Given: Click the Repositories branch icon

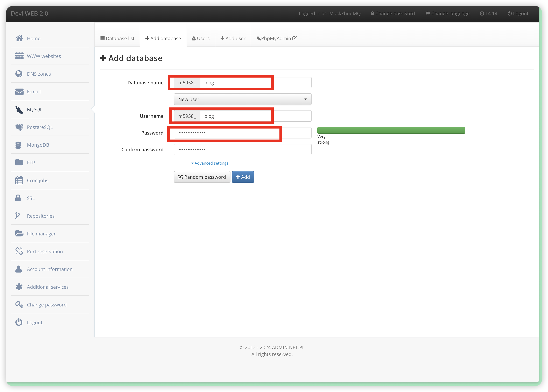Looking at the screenshot, I should tap(18, 216).
